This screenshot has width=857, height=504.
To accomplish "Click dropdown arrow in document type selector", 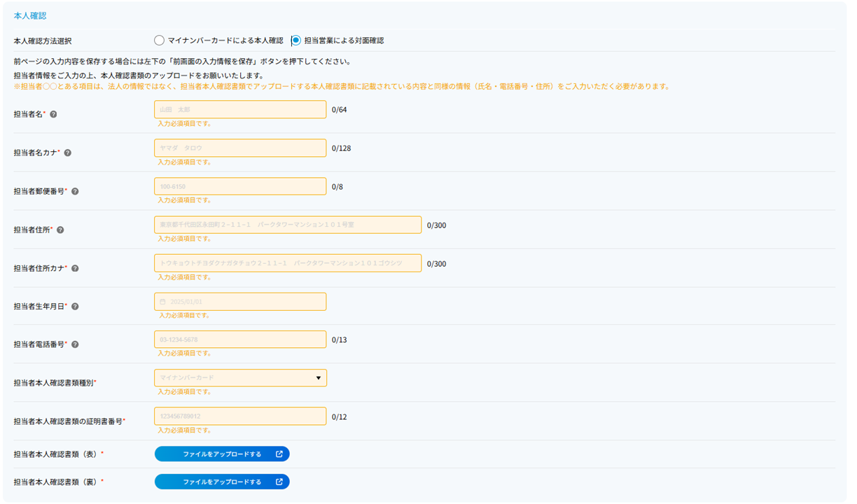I will click(318, 378).
